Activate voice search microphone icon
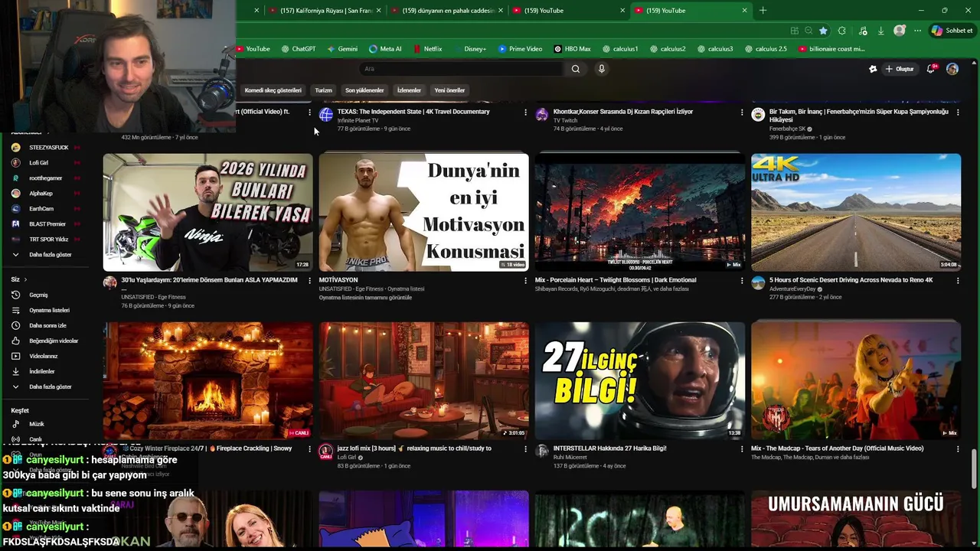 click(x=602, y=69)
